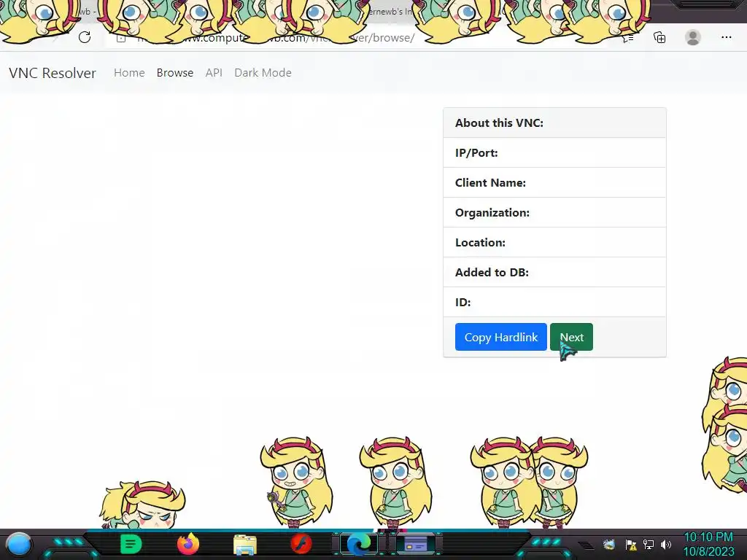Open File Explorer from the taskbar
The image size is (747, 560).
click(245, 544)
